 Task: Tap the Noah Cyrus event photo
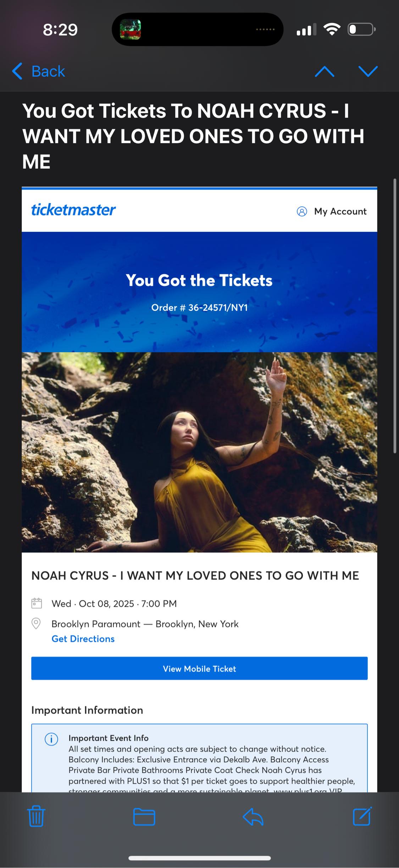click(199, 452)
